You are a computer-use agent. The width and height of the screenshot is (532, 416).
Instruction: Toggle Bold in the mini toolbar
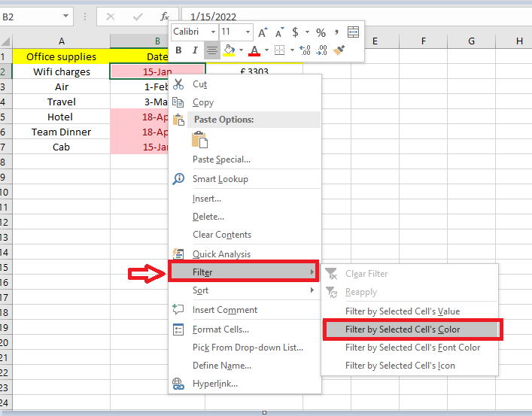pos(178,50)
